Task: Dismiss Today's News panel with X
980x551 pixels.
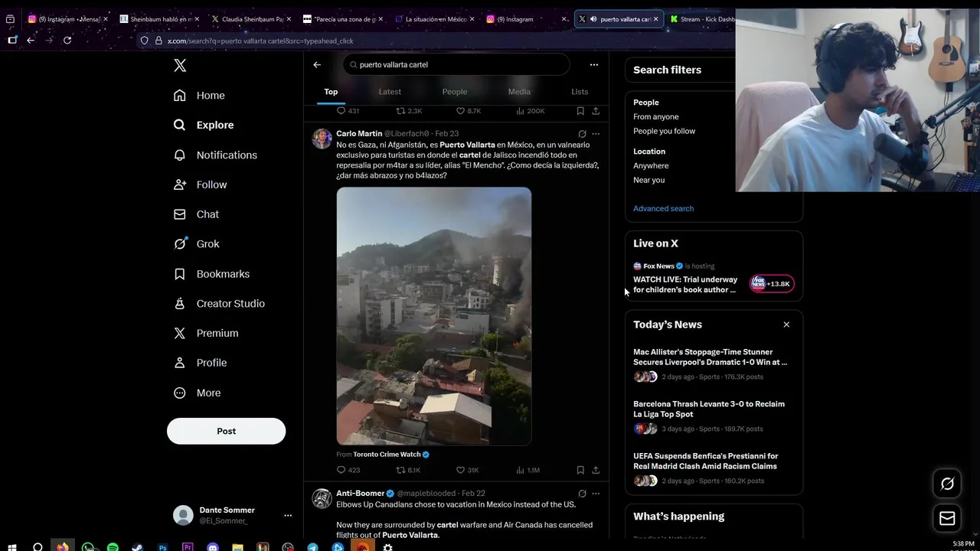Action: click(x=786, y=324)
